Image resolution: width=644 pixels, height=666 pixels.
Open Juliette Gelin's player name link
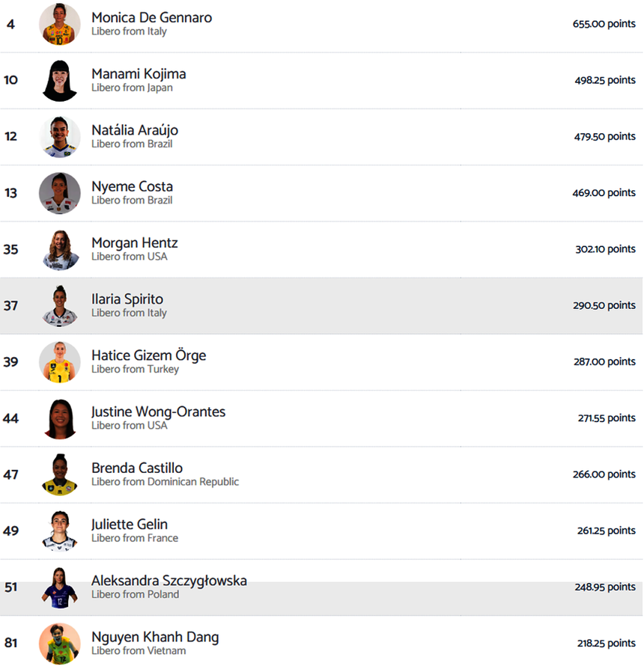coord(130,525)
